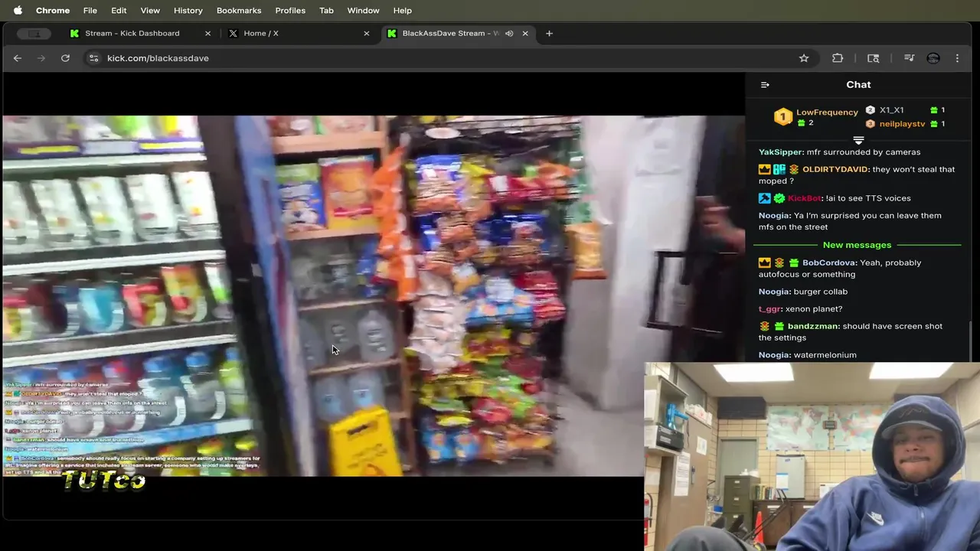Click the 'New messages' divider label
Viewport: 980px width, 551px height.
click(857, 245)
